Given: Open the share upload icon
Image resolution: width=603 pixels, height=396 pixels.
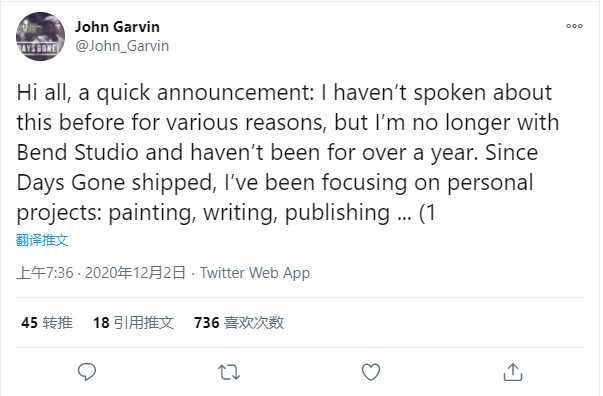Looking at the screenshot, I should [x=513, y=372].
